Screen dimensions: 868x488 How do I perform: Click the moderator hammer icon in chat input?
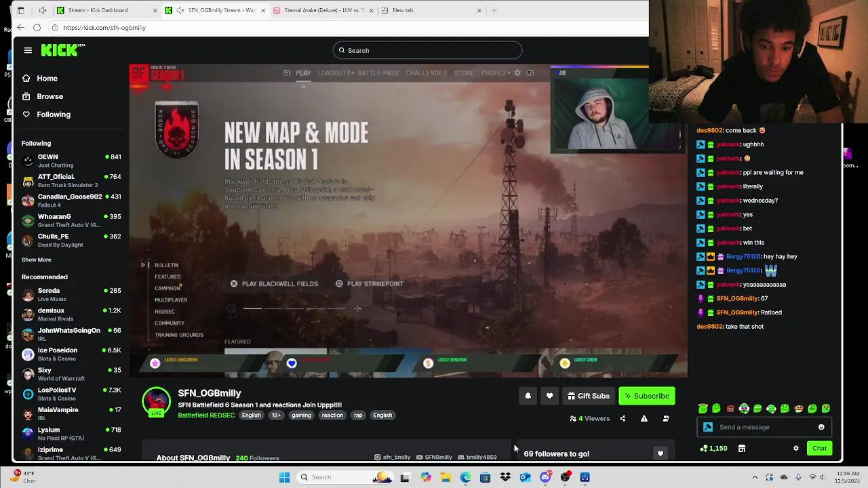708,427
